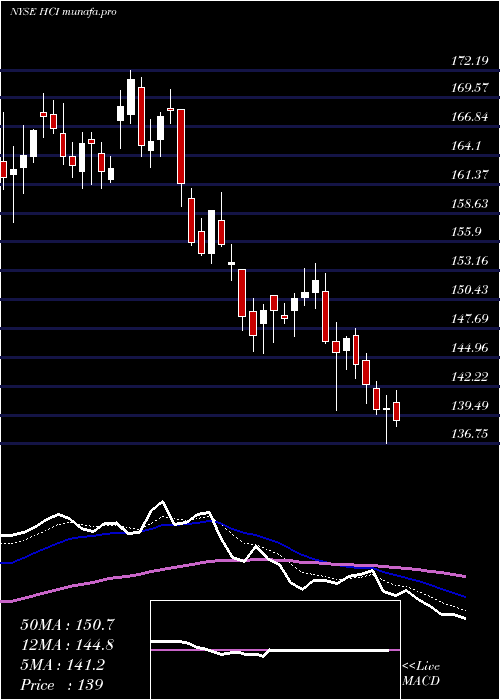Select the 142.22 price axis label
Image resolution: width=500 pixels, height=700 pixels.
470,377
